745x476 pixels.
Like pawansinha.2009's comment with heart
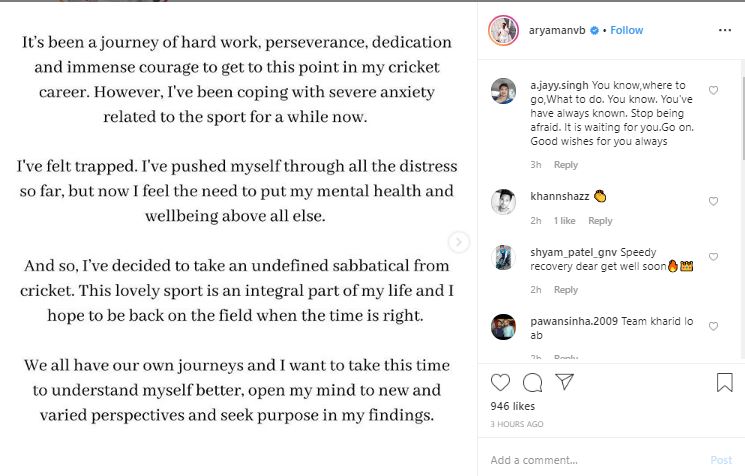[x=713, y=327]
